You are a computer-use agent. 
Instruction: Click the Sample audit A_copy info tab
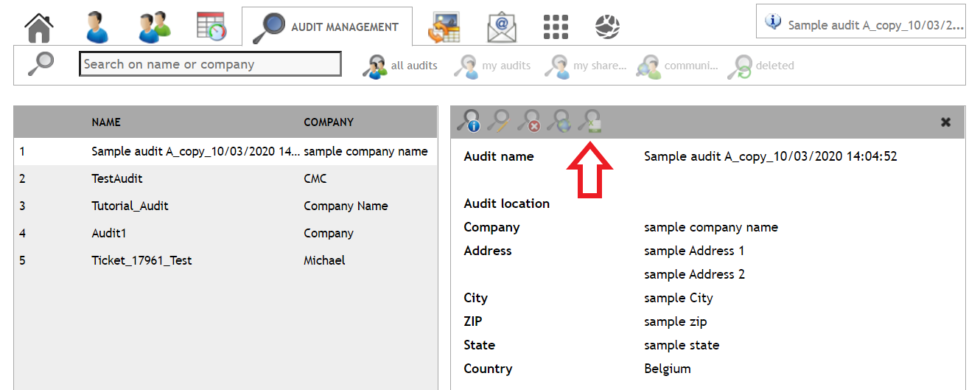(x=861, y=21)
